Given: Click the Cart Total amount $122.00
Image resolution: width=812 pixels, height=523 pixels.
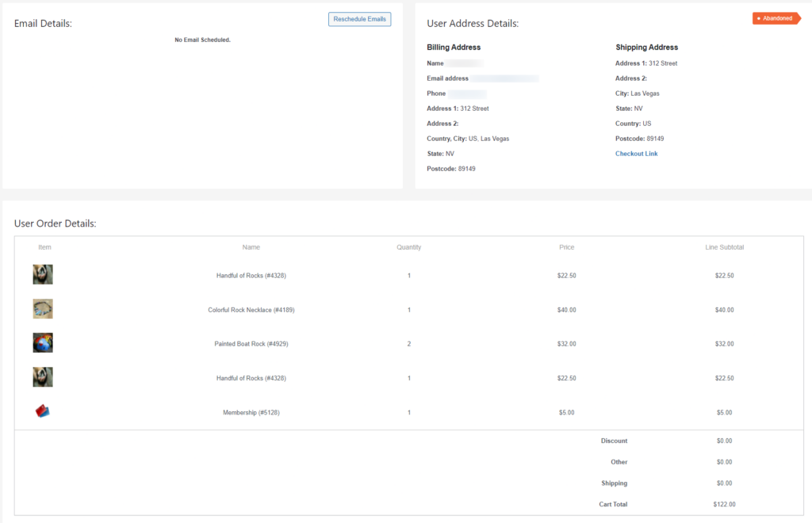Looking at the screenshot, I should click(724, 504).
